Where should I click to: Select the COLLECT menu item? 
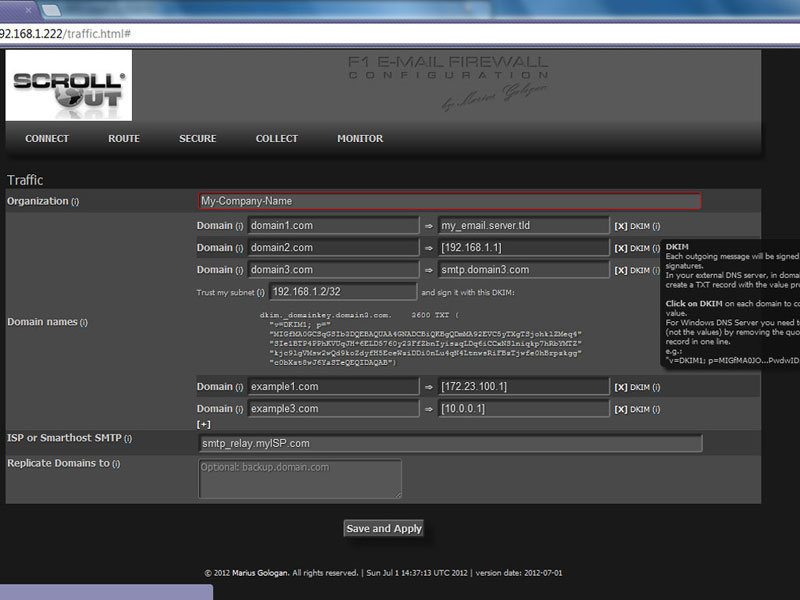pos(277,139)
